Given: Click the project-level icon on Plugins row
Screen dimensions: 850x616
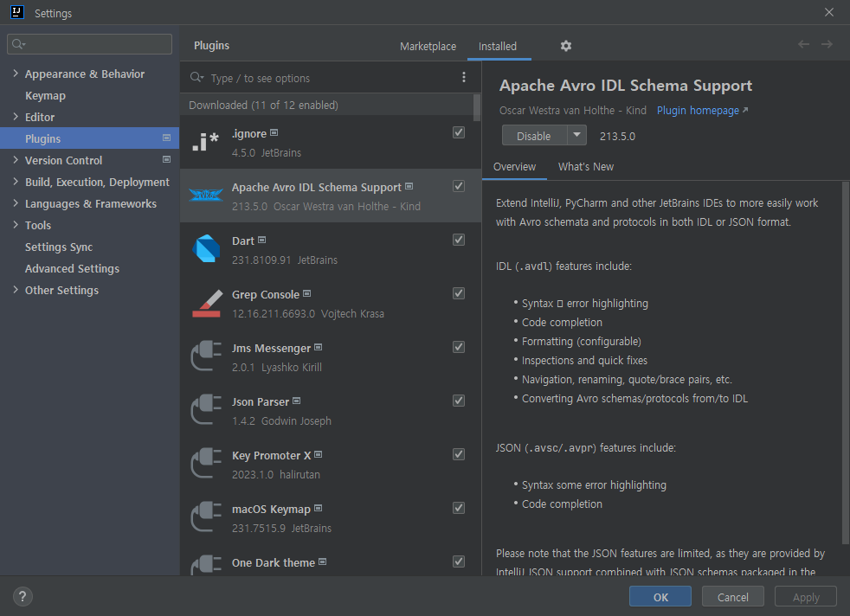Looking at the screenshot, I should pos(166,138).
